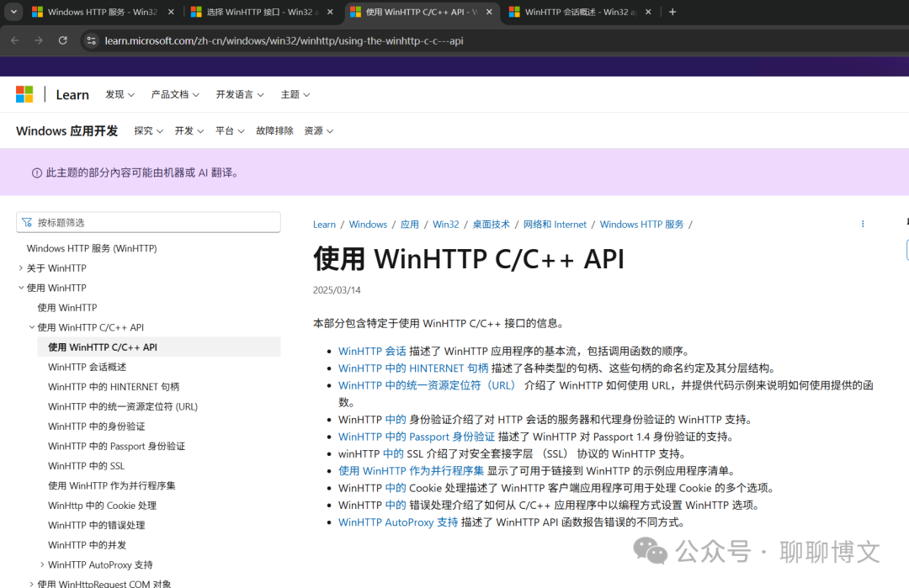Open the 开发语言 dropdown menu
The height and width of the screenshot is (588, 909).
click(240, 94)
